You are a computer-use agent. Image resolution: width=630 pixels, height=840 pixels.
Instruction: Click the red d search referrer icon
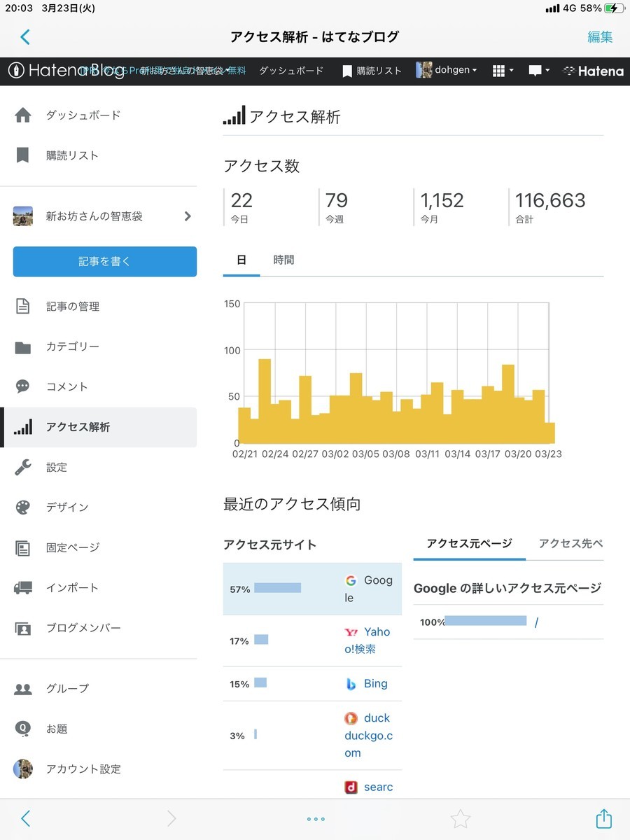pos(351,787)
